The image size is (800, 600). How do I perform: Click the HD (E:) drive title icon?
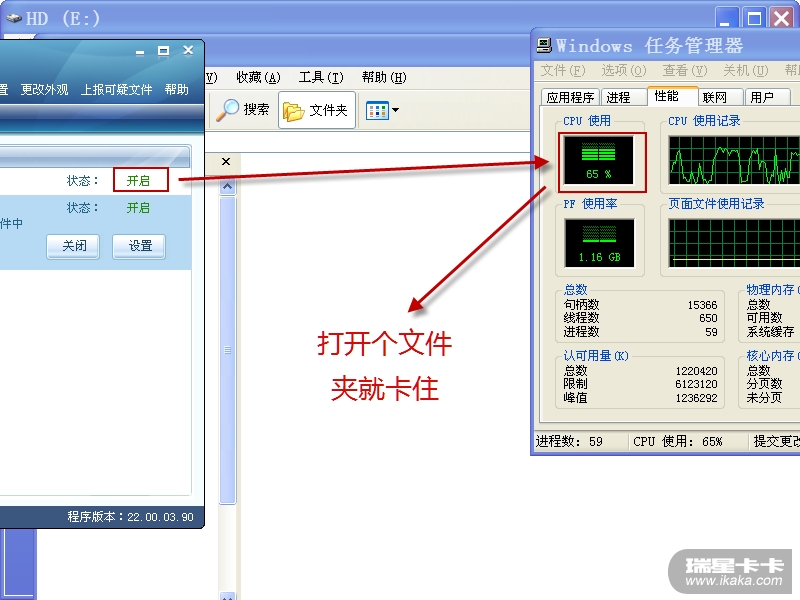point(14,19)
